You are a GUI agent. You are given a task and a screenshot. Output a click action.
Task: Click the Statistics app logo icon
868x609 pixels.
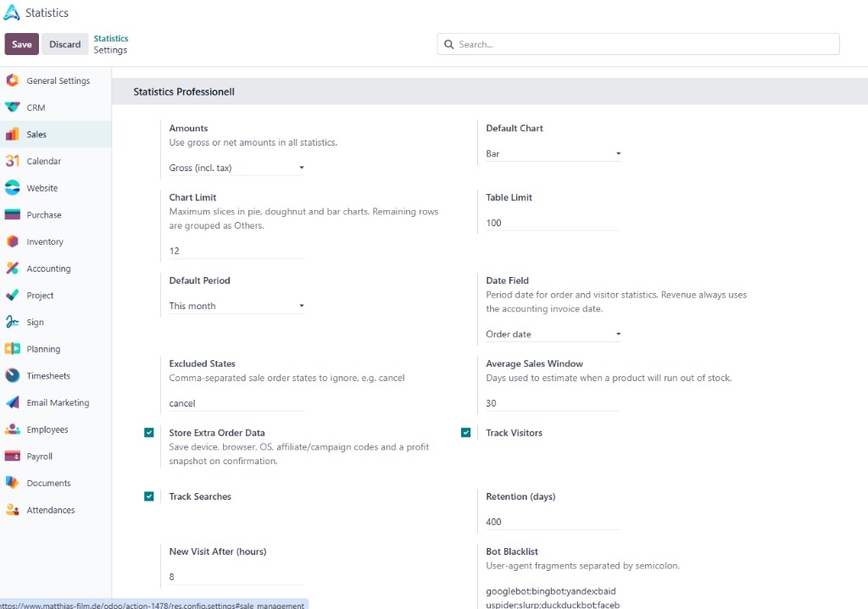pos(12,13)
